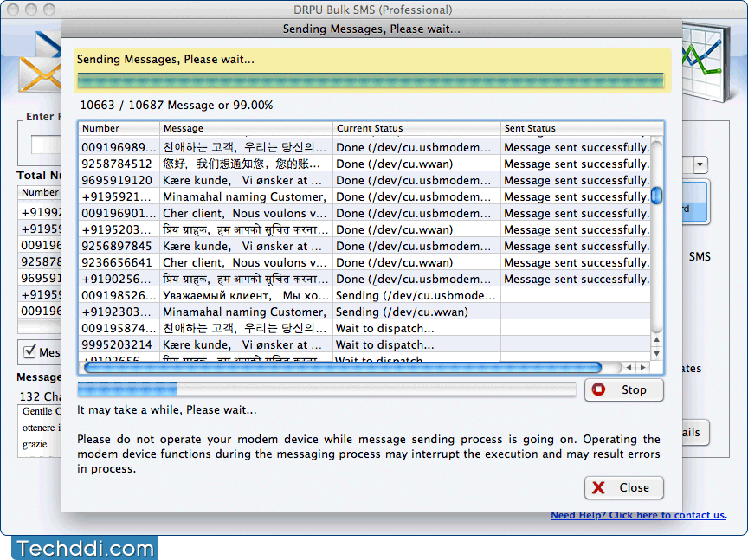
Task: Toggle the Mes... checkbox in background window
Action: point(29,351)
